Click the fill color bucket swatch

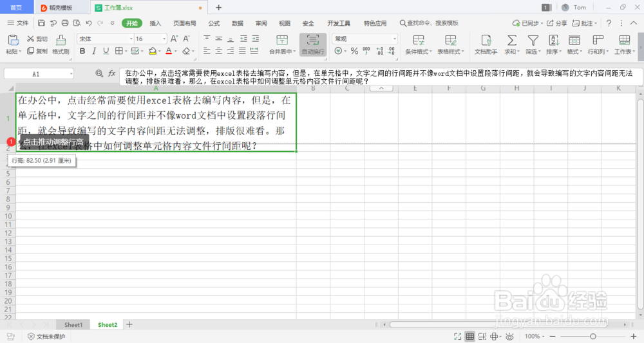(x=153, y=51)
